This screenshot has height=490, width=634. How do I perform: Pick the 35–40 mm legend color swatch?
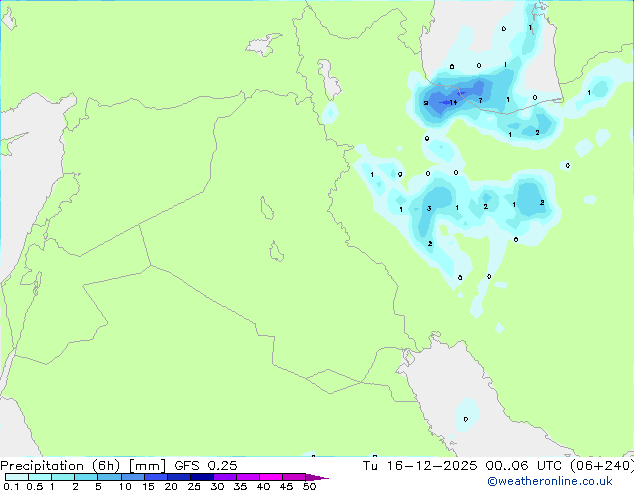point(248,477)
